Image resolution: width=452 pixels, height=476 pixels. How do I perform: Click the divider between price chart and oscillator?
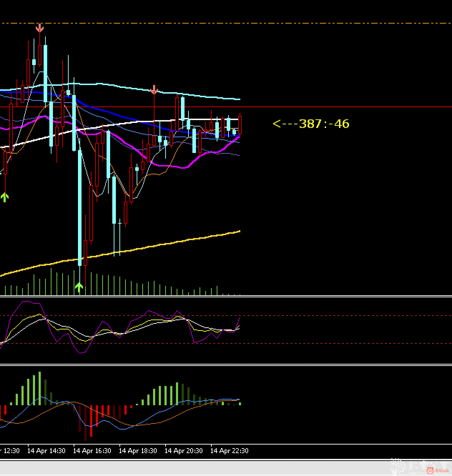tap(226, 296)
